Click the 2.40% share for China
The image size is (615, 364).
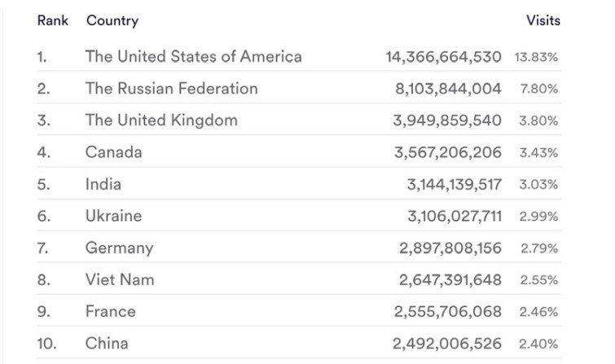coord(538,344)
